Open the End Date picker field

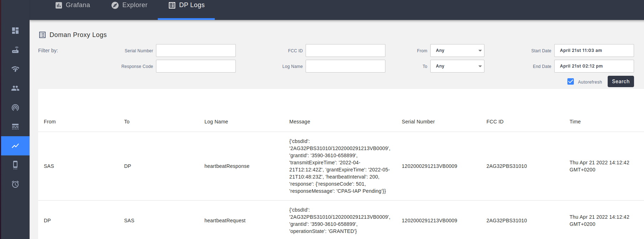[594, 66]
